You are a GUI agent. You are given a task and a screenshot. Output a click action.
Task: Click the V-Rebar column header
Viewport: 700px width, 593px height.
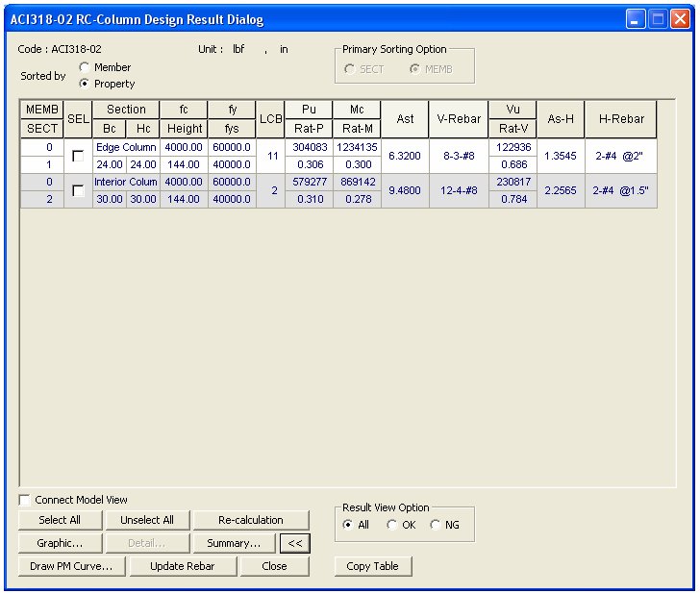tap(458, 118)
